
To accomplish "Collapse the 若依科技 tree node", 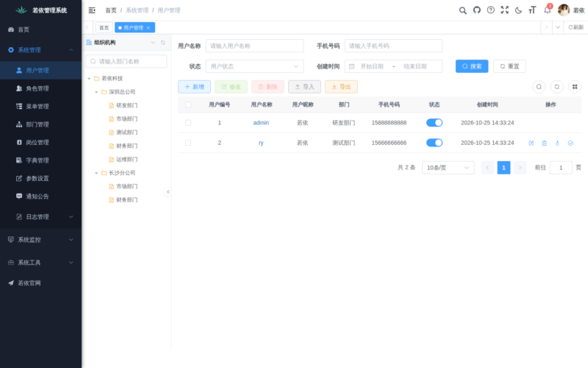I will 89,79.
